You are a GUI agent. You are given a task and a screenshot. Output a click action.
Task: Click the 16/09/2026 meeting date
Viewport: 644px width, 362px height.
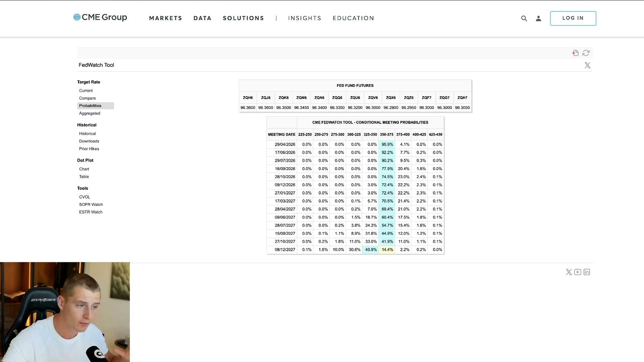(x=285, y=169)
